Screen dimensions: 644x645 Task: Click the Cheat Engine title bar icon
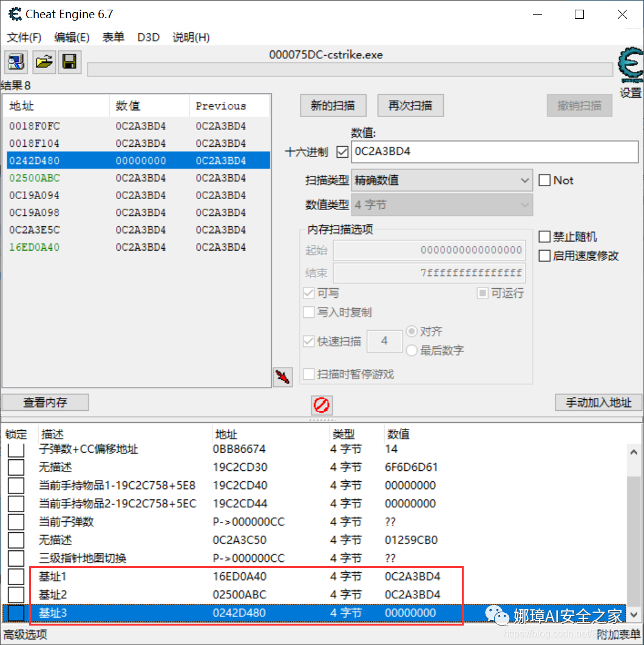15,14
